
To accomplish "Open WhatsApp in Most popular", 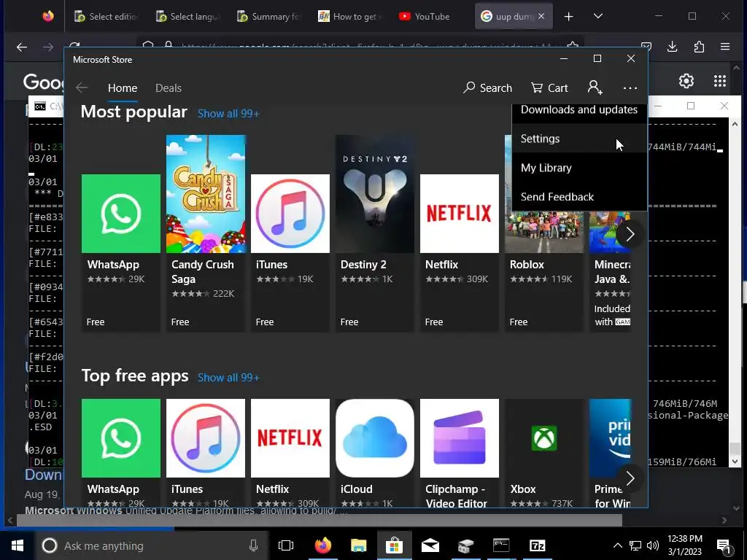I will [121, 252].
